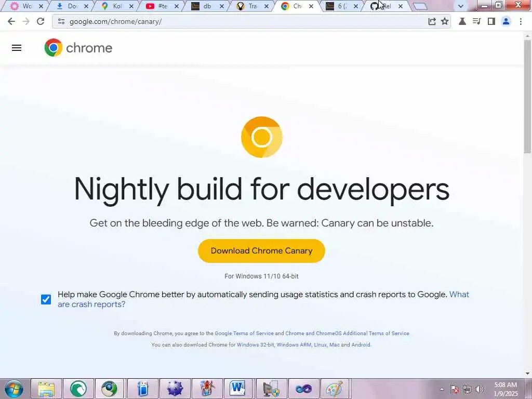Open Android download link

[x=361, y=345]
